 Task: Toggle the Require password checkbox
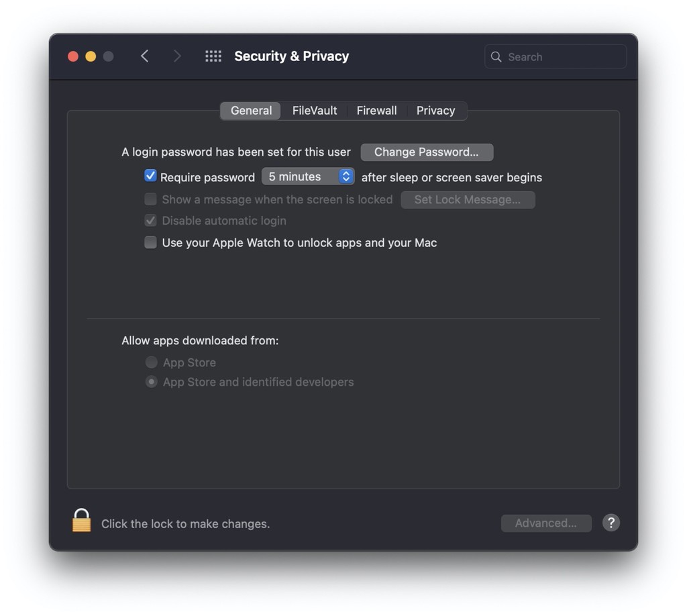coord(150,176)
